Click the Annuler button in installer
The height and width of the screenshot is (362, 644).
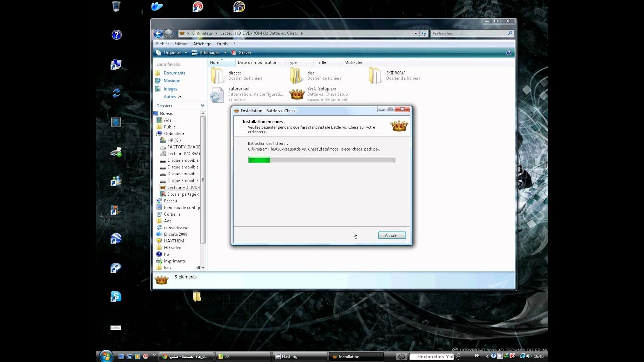point(391,235)
